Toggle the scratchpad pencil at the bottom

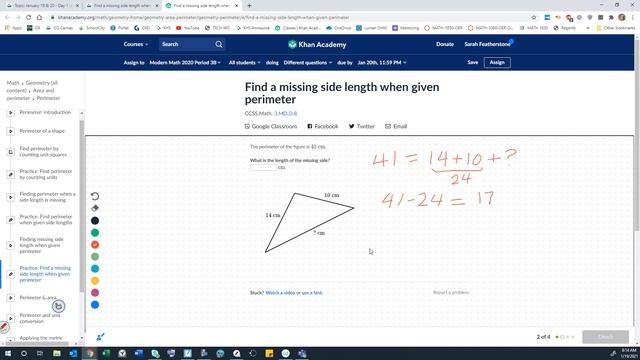100,337
